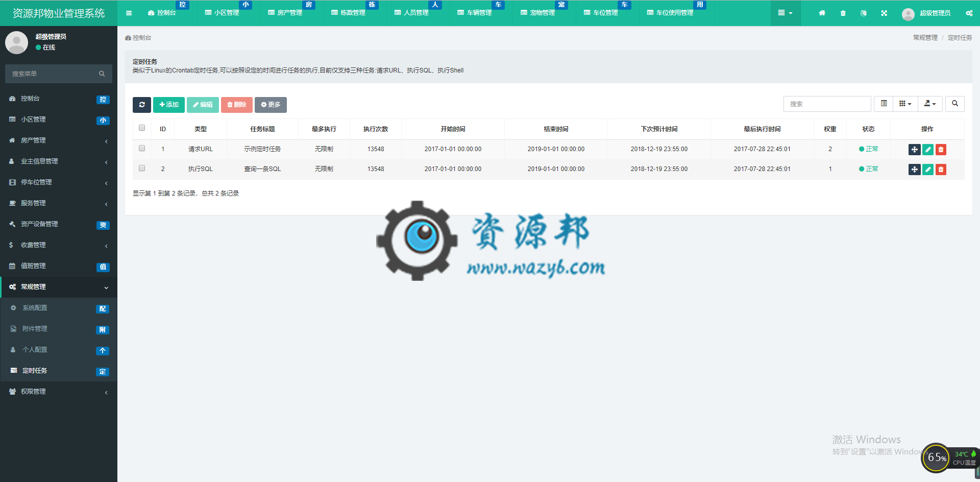The width and height of the screenshot is (980, 482).
Task: Open the language switch icon
Action: coord(863,13)
